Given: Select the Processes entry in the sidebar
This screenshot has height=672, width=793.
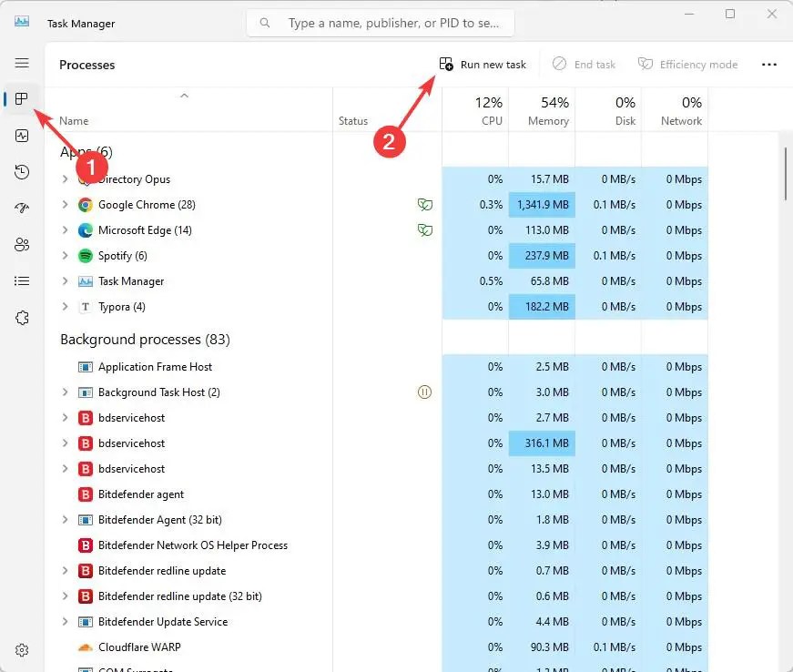Looking at the screenshot, I should pos(21,99).
